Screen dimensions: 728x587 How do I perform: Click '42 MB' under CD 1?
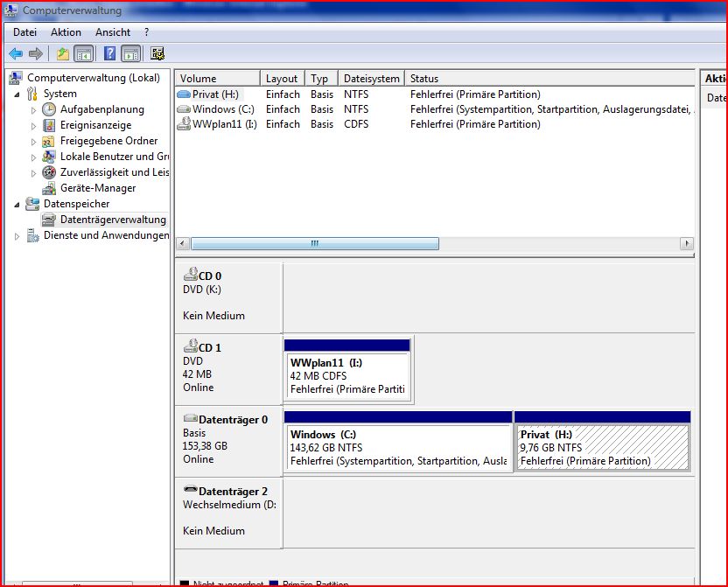click(197, 374)
